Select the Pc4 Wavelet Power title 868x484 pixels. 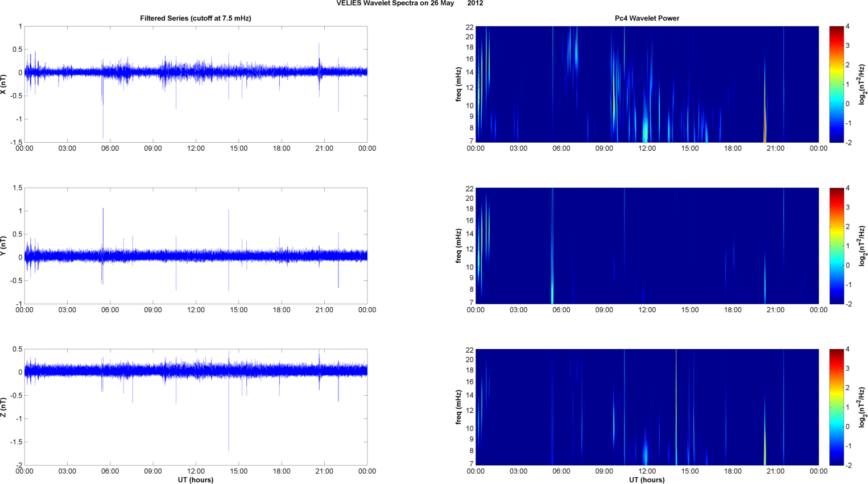[x=647, y=18]
